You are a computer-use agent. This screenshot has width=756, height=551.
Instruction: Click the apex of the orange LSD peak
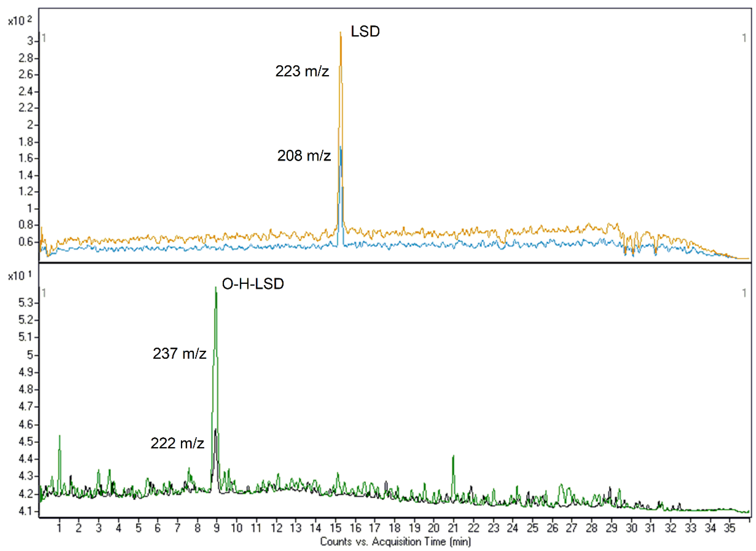(x=341, y=33)
